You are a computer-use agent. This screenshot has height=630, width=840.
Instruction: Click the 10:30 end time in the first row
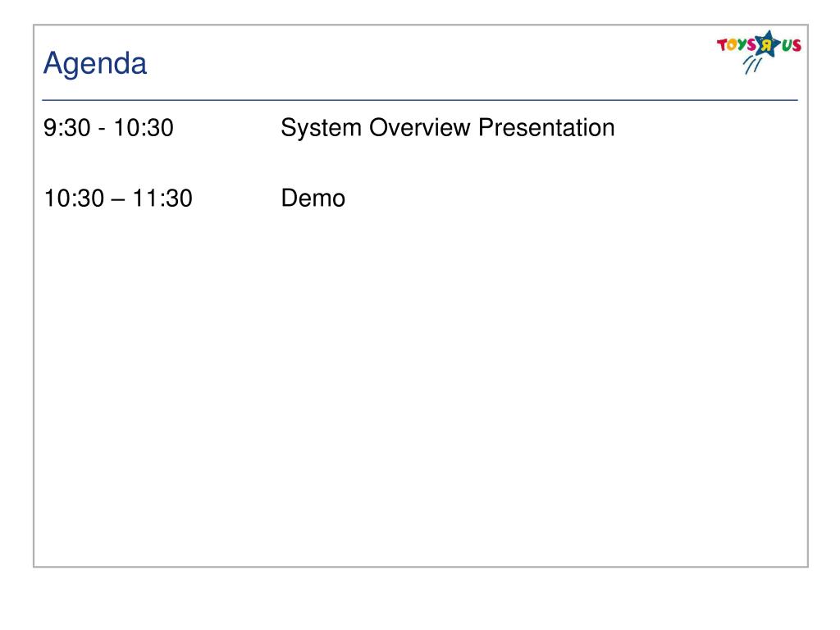144,128
